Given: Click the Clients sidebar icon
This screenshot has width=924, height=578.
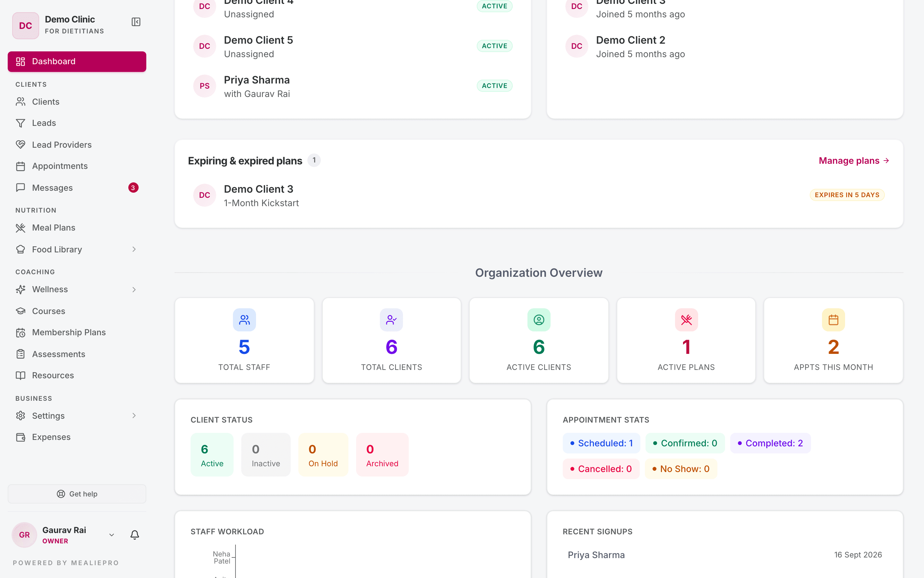Looking at the screenshot, I should tap(21, 102).
